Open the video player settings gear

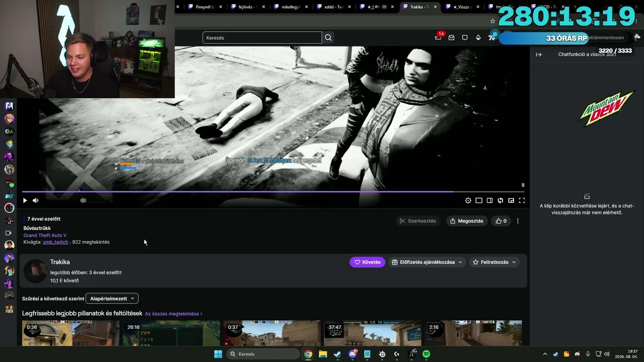point(468,201)
